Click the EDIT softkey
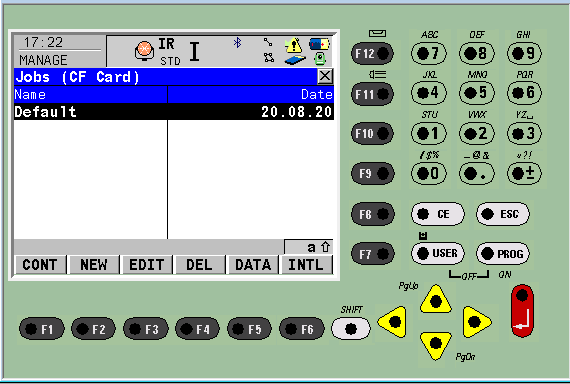The width and height of the screenshot is (570, 384). click(x=147, y=264)
